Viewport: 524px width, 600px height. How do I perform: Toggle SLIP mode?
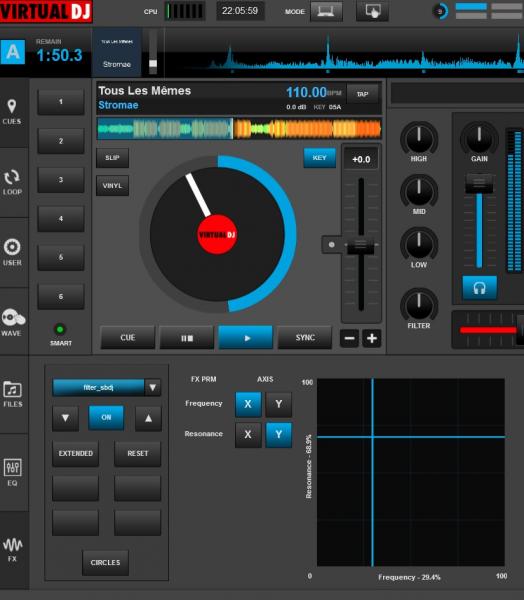(x=112, y=158)
